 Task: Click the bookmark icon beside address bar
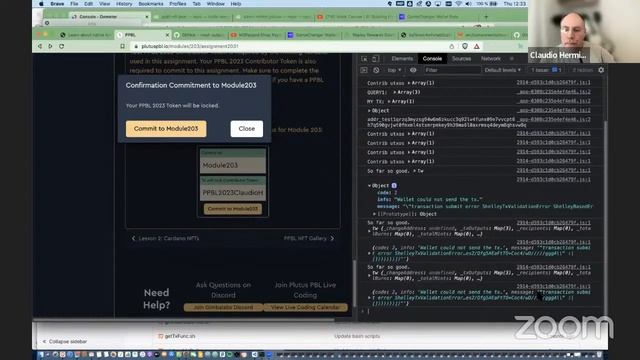click(122, 47)
